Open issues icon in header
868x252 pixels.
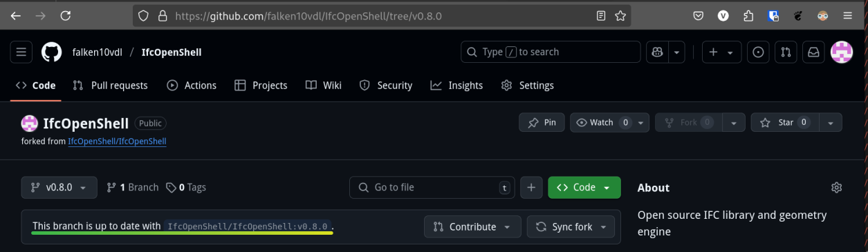coord(759,52)
